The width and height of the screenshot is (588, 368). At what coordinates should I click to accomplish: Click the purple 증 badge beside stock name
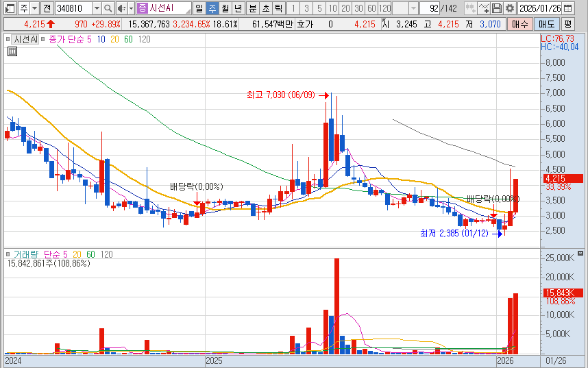(x=142, y=8)
